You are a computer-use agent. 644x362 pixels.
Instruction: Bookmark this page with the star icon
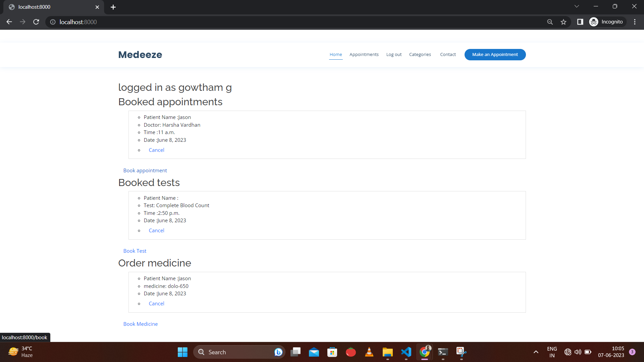click(563, 22)
